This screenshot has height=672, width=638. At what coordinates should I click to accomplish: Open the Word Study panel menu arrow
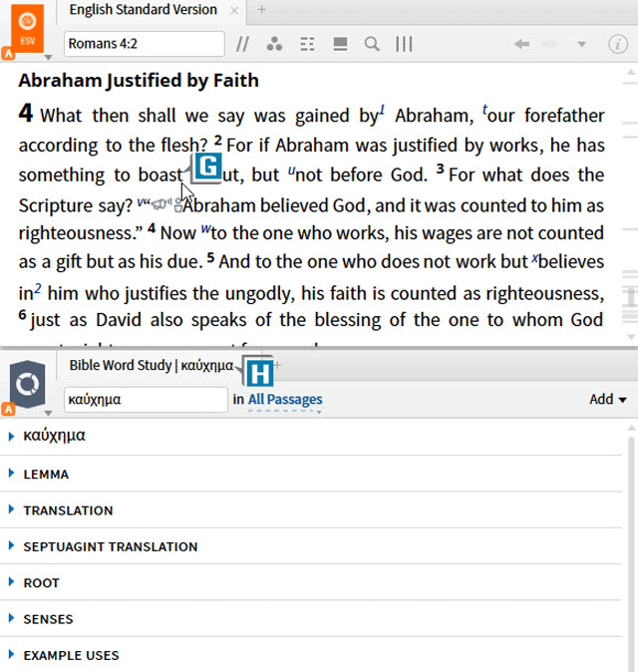(49, 413)
